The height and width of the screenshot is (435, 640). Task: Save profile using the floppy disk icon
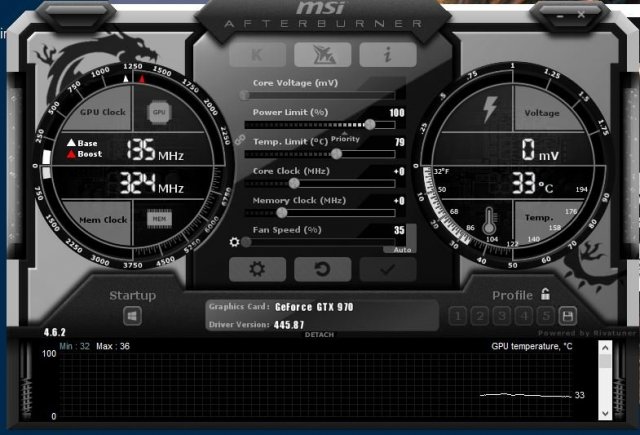tap(567, 316)
